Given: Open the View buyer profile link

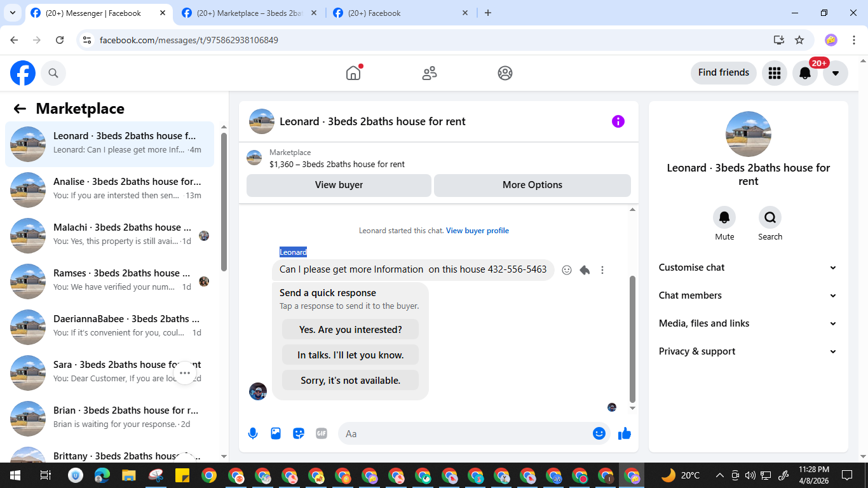Looking at the screenshot, I should [477, 231].
